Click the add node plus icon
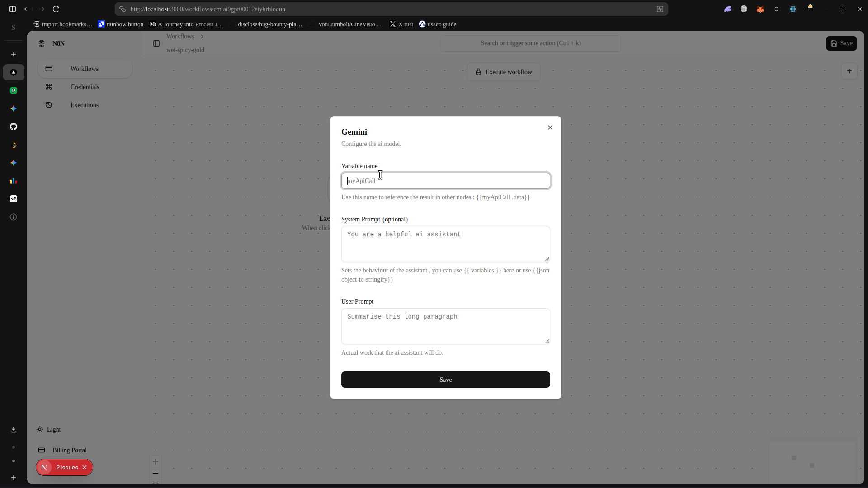Image resolution: width=868 pixels, height=488 pixels. click(x=849, y=71)
